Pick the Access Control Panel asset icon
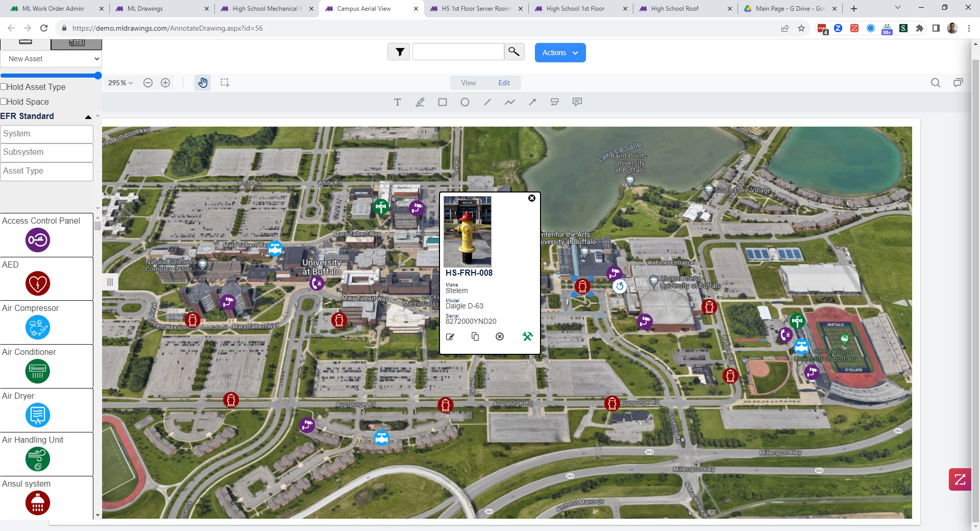The width and height of the screenshot is (980, 531). pos(38,240)
